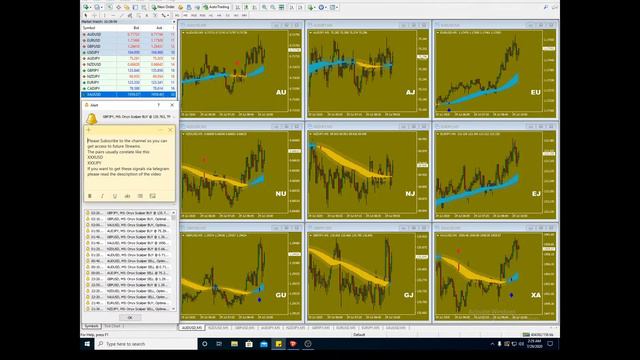Activate the XA gold chart window
Screen dimensions: 640x360
[x=496, y=272]
